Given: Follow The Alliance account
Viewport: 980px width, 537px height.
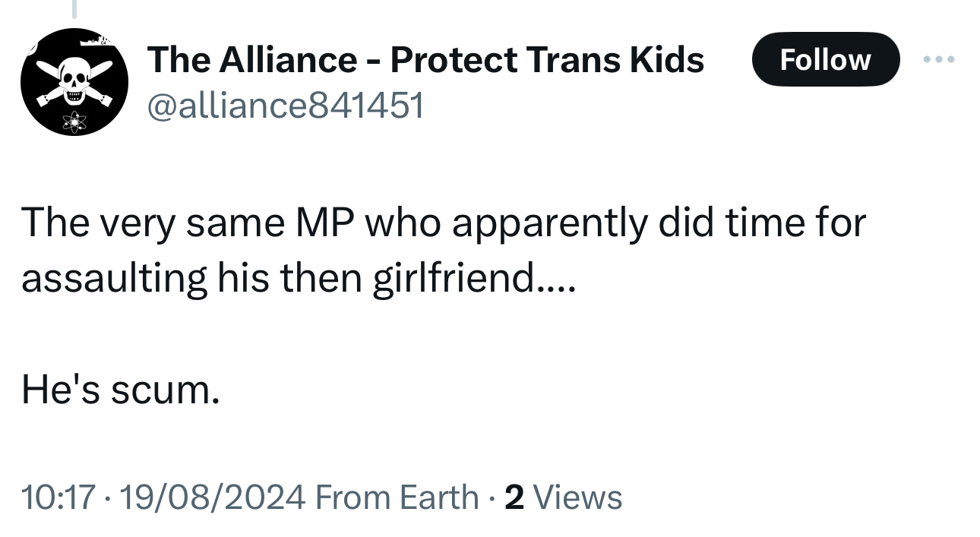Looking at the screenshot, I should pyautogui.click(x=825, y=59).
